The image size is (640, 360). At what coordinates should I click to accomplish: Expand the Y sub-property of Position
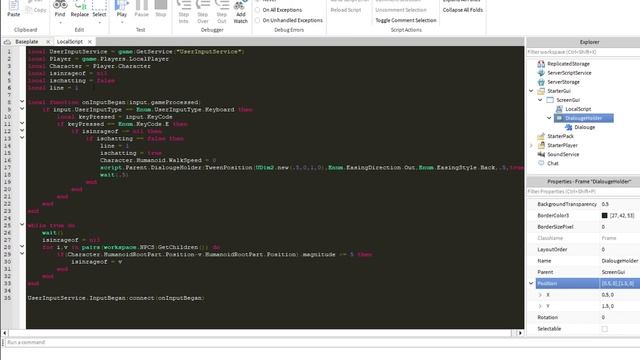(x=540, y=306)
